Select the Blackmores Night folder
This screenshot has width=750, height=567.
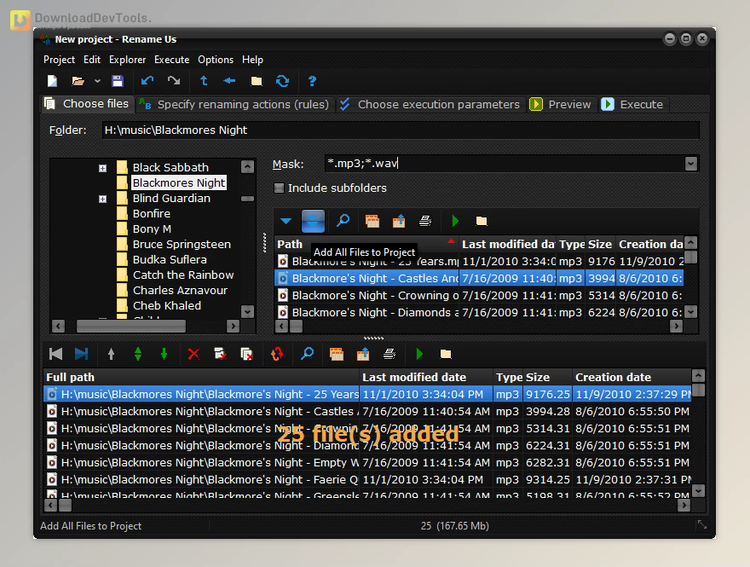pyautogui.click(x=178, y=183)
